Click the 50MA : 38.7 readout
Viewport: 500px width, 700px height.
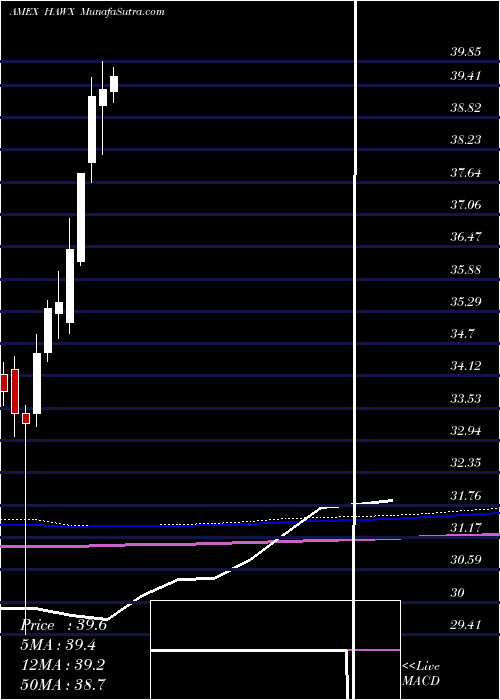63,683
